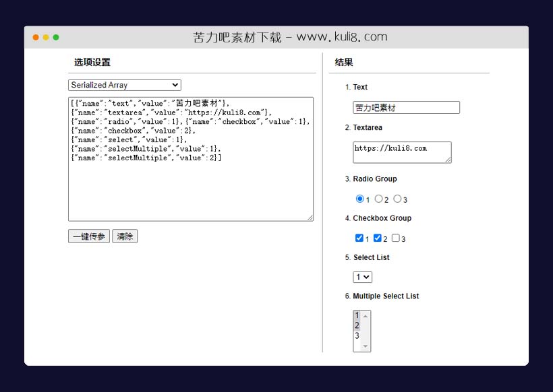Select option 1 in Multiple Select List
Viewport: 553px width, 392px height.
coord(357,315)
